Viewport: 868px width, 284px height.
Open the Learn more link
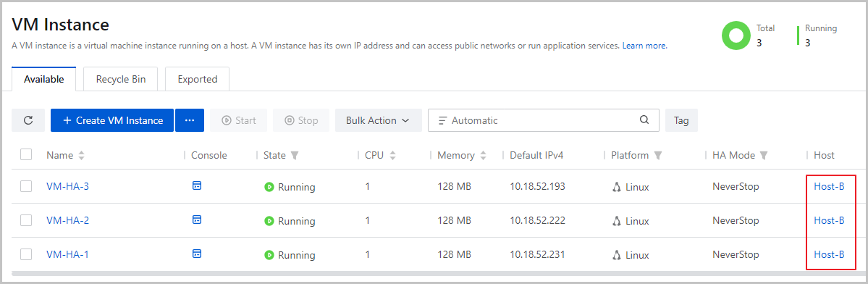click(645, 46)
